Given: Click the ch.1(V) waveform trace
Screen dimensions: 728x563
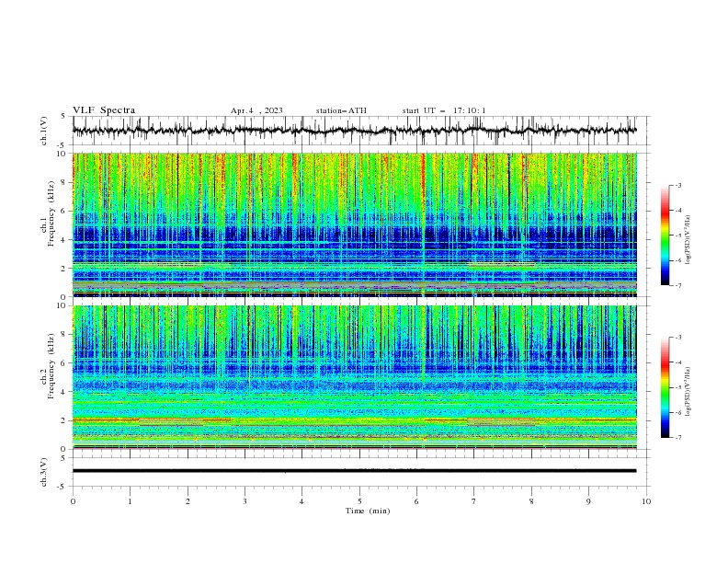Looking at the screenshot, I should coord(355,131).
